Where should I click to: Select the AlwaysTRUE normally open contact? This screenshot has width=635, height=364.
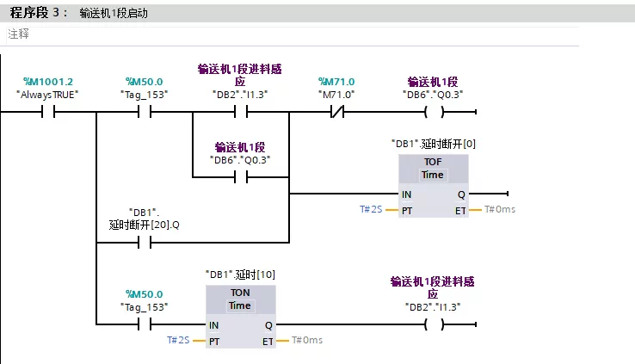click(x=48, y=111)
